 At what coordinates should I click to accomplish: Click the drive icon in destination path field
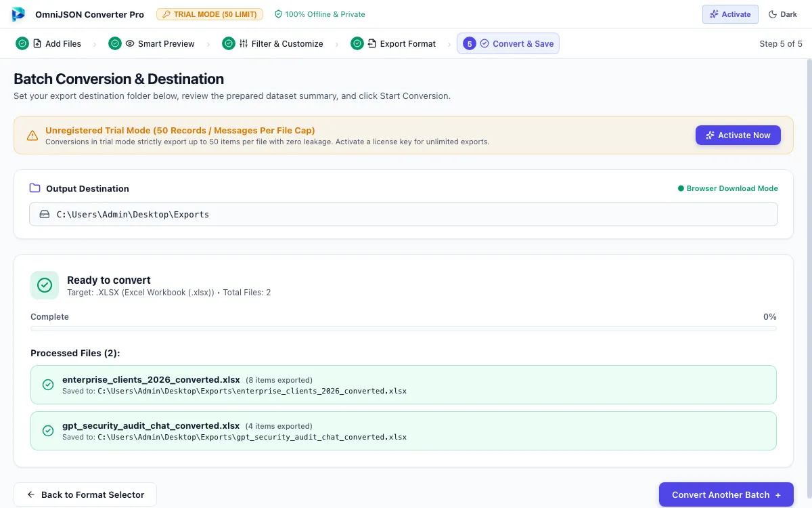(45, 214)
